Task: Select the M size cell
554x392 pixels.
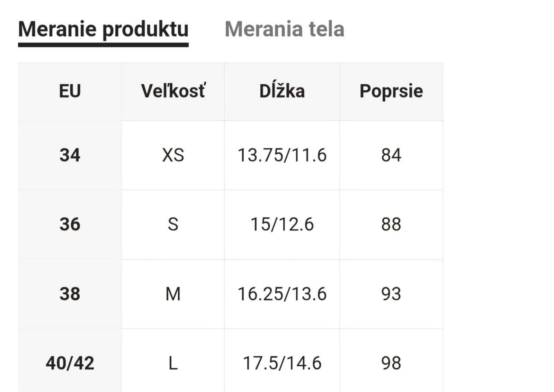Action: 173,294
